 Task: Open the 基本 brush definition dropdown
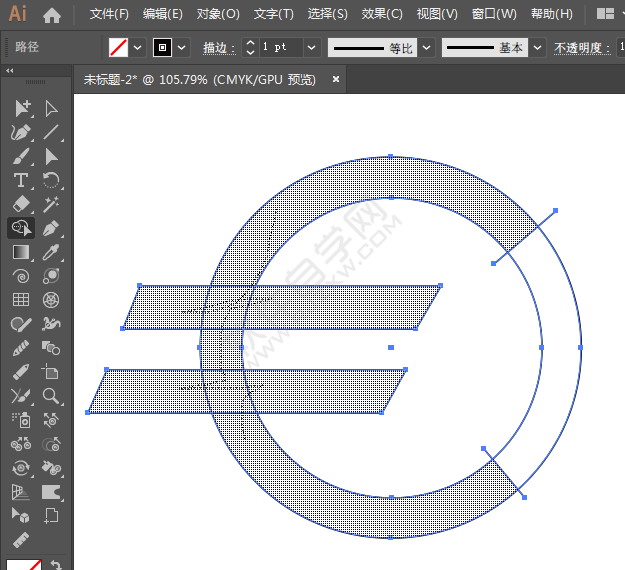538,47
